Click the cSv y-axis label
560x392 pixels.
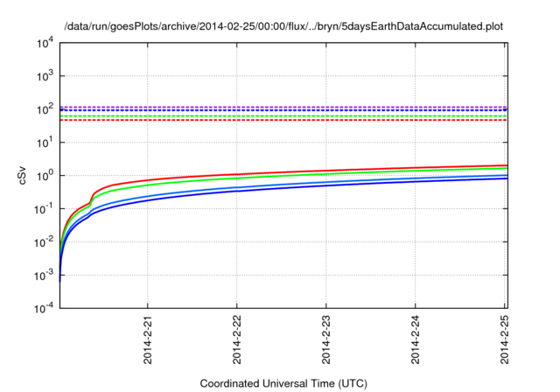click(x=22, y=175)
